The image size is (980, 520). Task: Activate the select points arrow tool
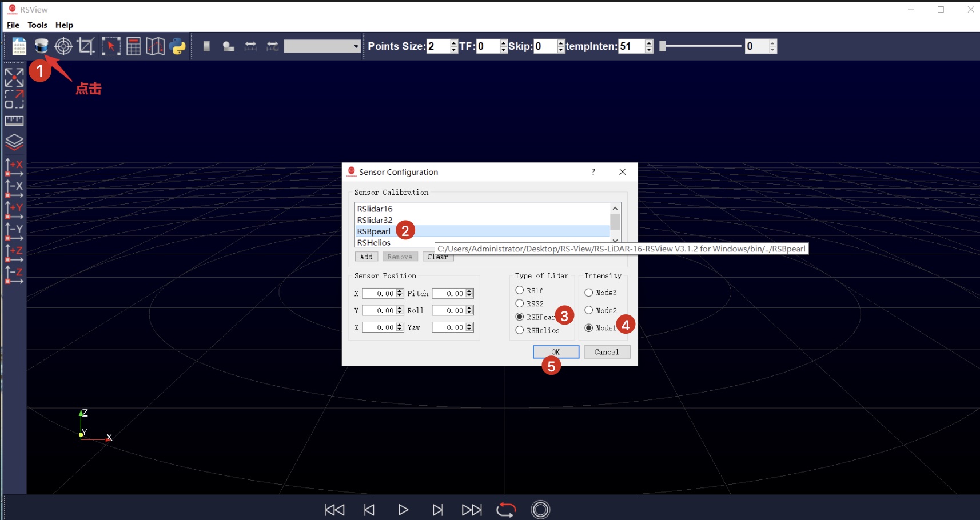(111, 46)
